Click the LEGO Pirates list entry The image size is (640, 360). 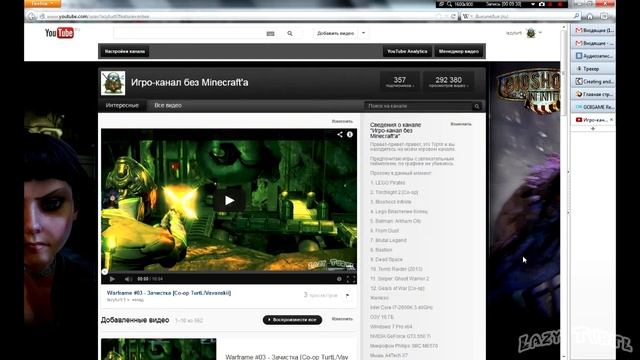click(x=387, y=182)
